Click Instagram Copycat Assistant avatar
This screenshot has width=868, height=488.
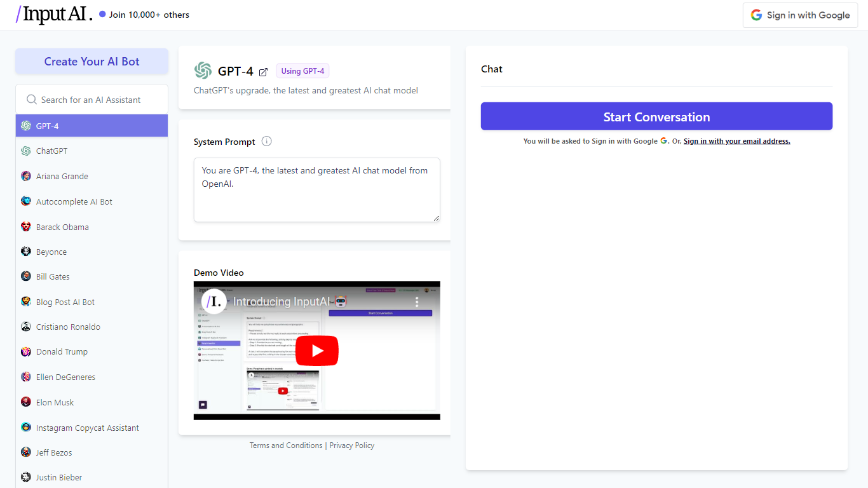[x=26, y=428]
